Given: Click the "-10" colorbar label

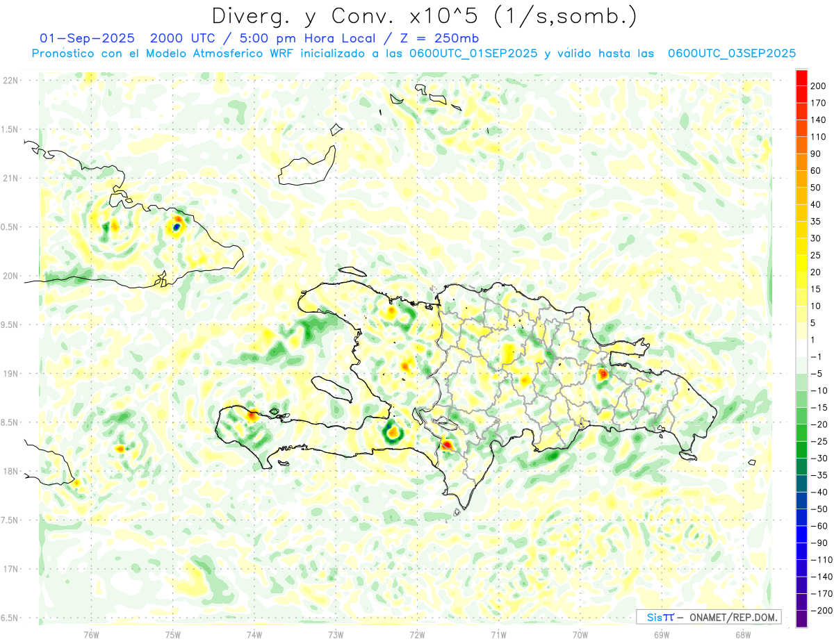Looking at the screenshot, I should tap(820, 390).
